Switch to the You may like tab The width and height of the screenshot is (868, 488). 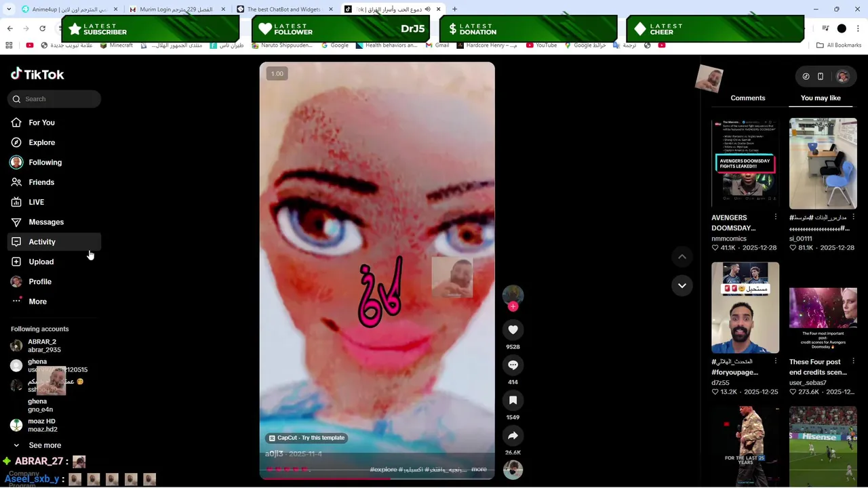pos(821,98)
